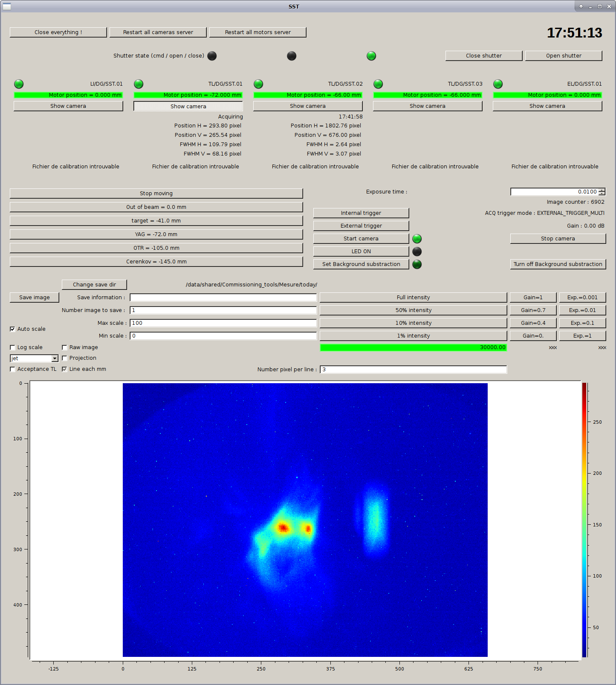616x685 pixels.
Task: Click the Background subtraction status indicator
Action: pos(417,264)
